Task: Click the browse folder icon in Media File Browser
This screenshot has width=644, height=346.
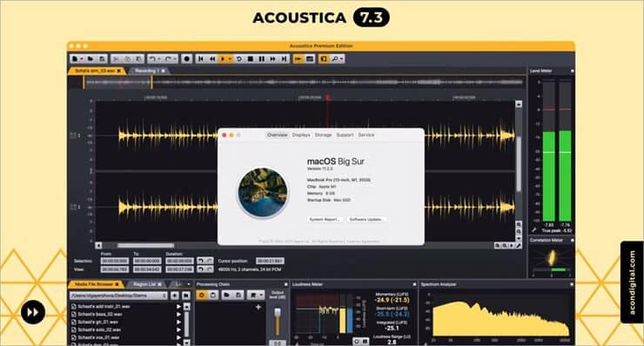Action: tap(186, 296)
